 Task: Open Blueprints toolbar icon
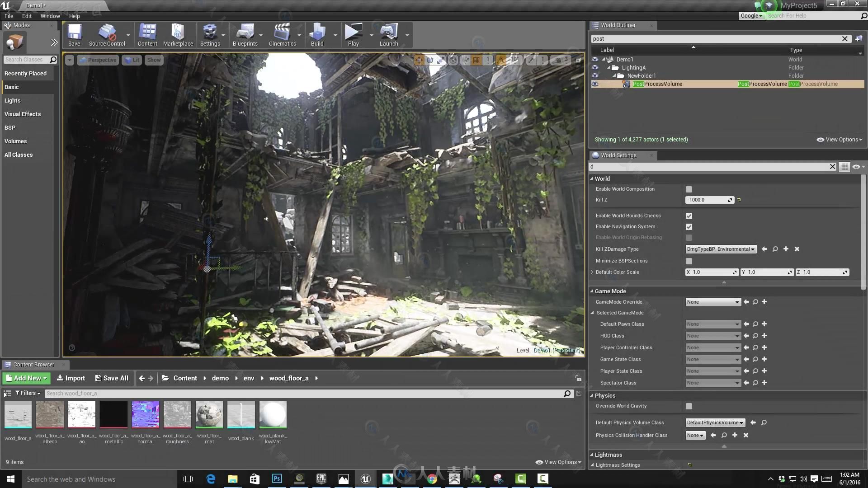click(x=245, y=35)
